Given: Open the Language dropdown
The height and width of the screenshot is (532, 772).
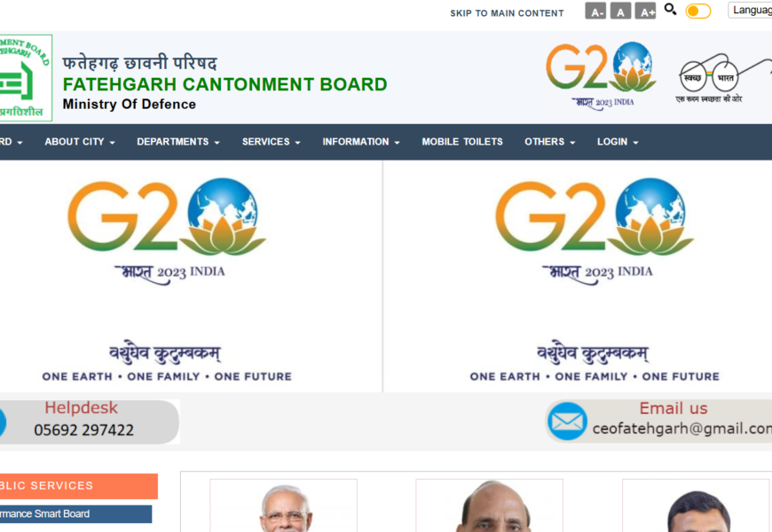Looking at the screenshot, I should [x=751, y=11].
